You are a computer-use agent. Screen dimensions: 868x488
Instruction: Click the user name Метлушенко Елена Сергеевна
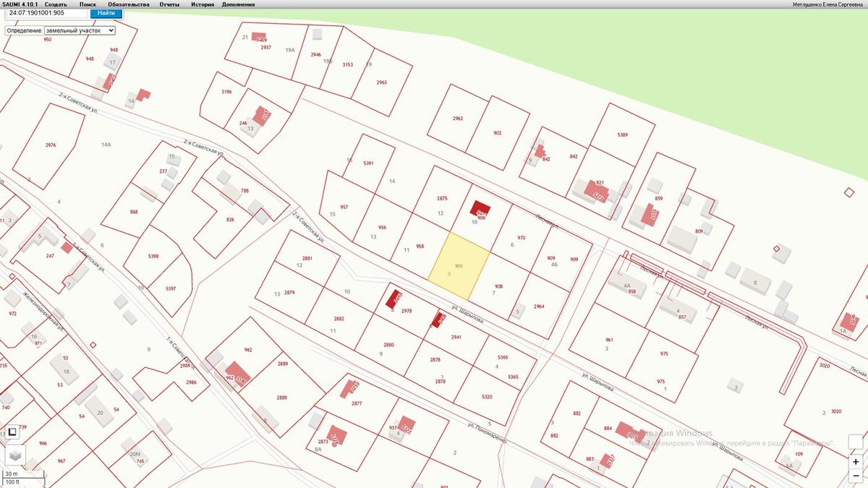829,4
